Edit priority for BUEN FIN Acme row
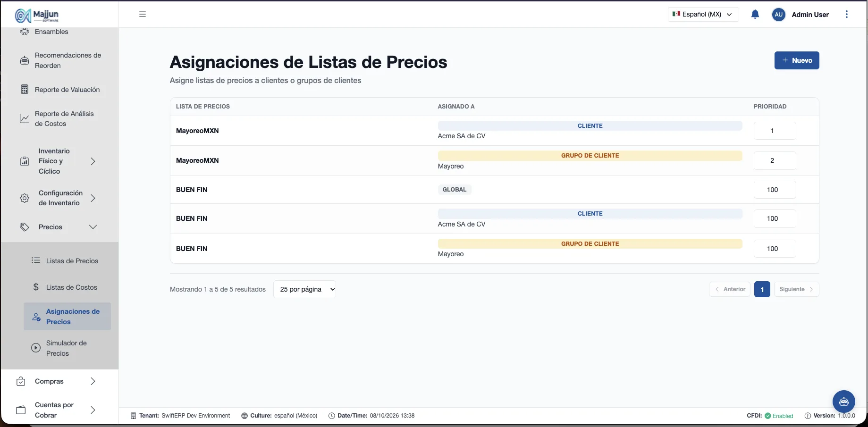The height and width of the screenshot is (427, 868). pyautogui.click(x=775, y=218)
